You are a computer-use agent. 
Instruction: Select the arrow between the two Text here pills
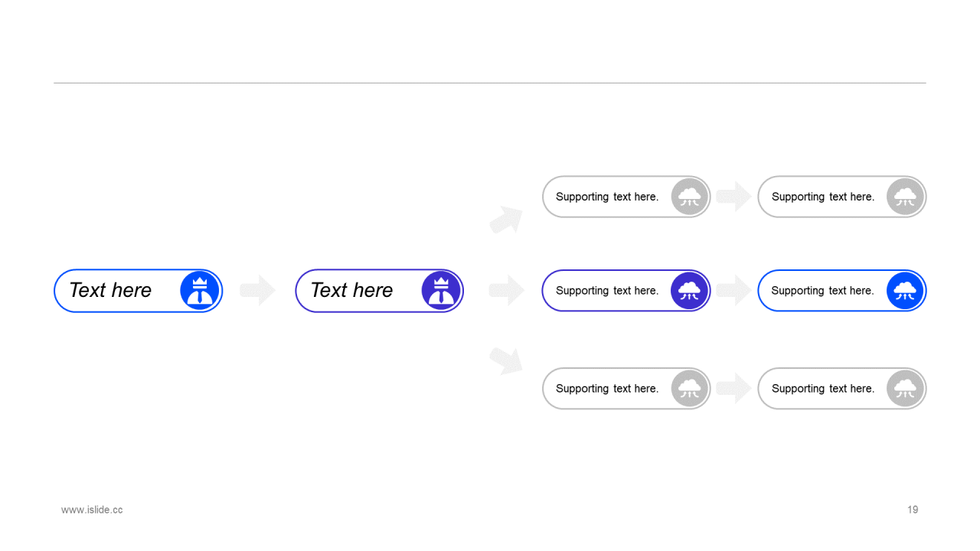click(x=258, y=291)
